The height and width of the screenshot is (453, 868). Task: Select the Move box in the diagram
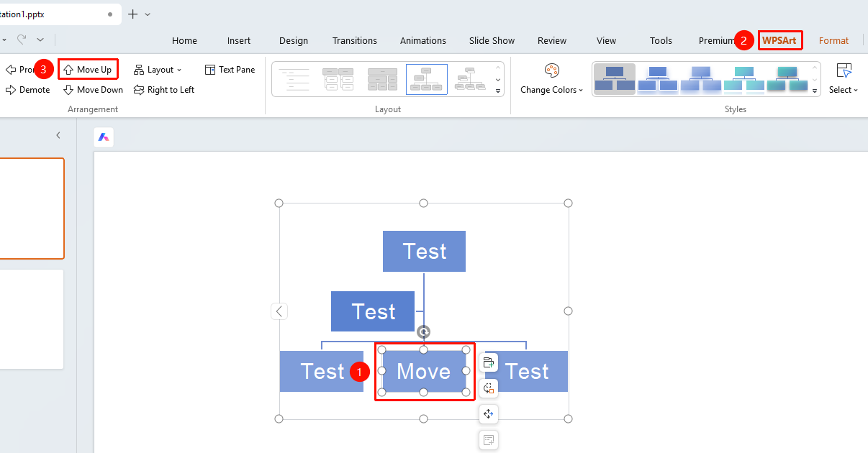424,371
